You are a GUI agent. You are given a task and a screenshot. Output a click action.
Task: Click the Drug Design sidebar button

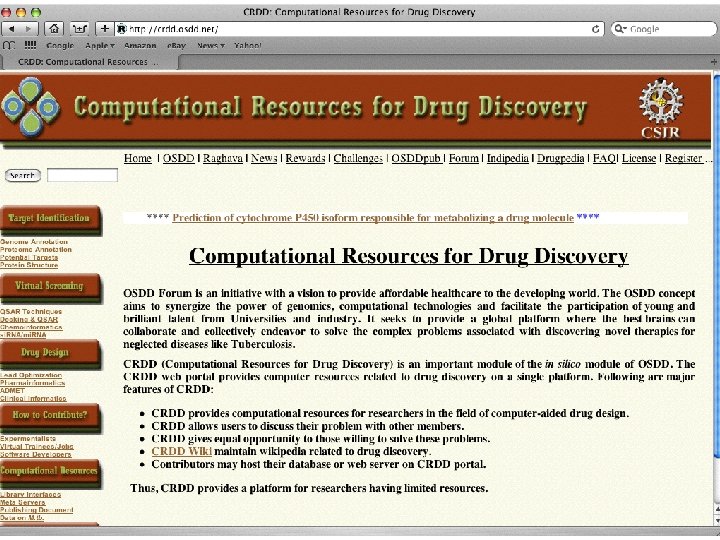51,354
